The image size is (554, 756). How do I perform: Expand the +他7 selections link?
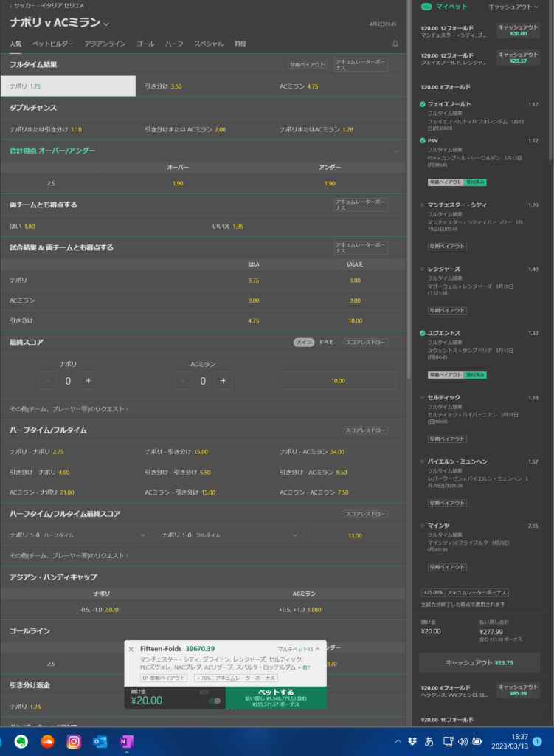tap(304, 667)
